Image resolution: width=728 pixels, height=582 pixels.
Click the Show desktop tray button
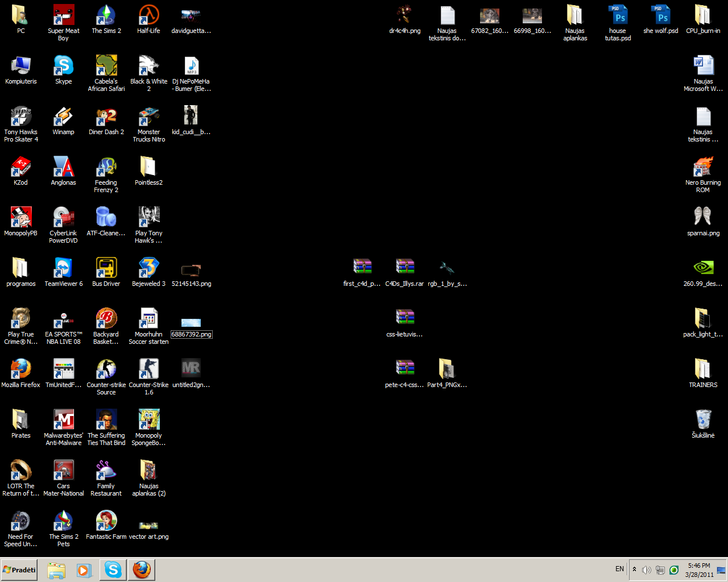click(721, 570)
